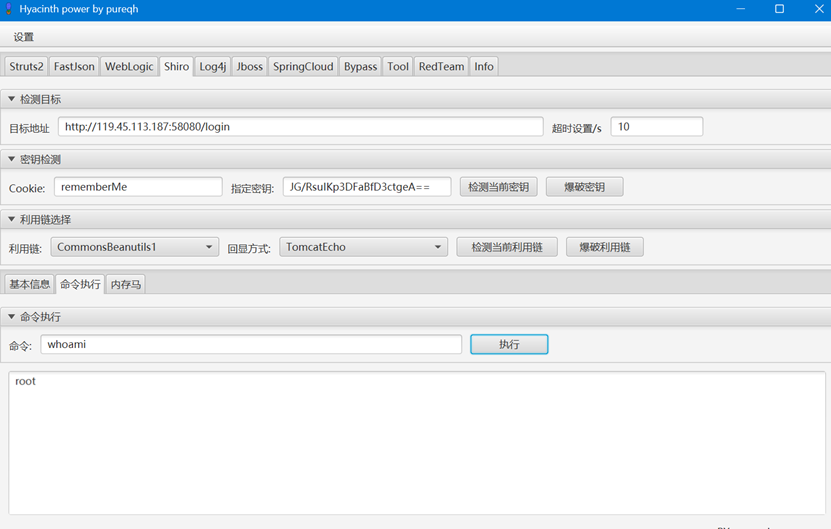This screenshot has width=831, height=529.
Task: Open the WebLogic tab
Action: (129, 67)
